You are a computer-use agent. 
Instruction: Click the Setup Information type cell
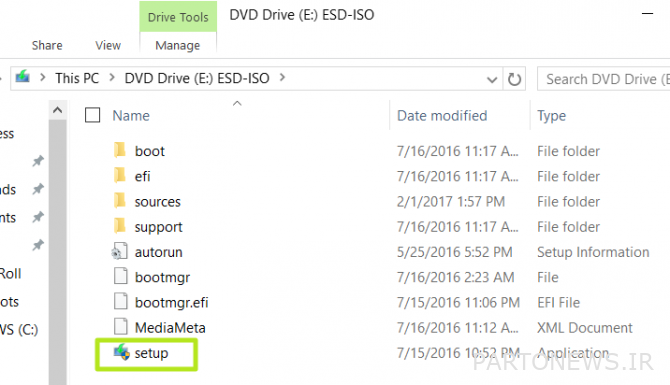tap(593, 252)
